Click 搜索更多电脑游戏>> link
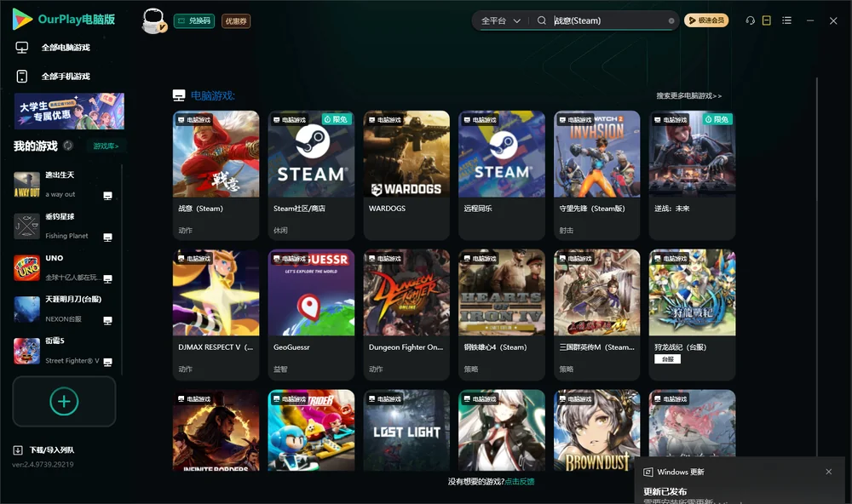 click(689, 95)
